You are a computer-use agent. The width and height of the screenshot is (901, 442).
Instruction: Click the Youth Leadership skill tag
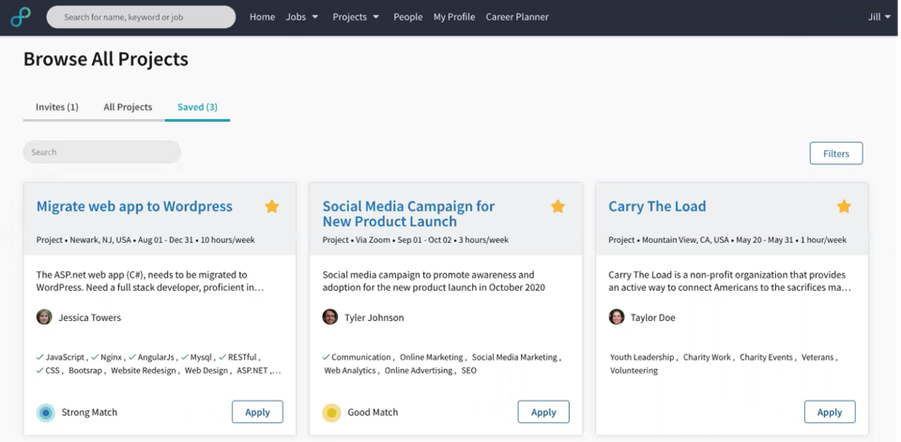point(642,357)
